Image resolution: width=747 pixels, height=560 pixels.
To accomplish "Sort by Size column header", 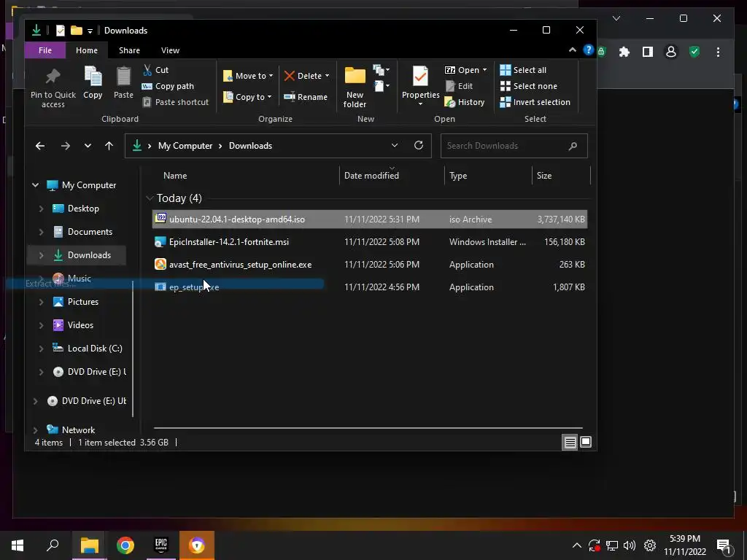I will [x=561, y=175].
